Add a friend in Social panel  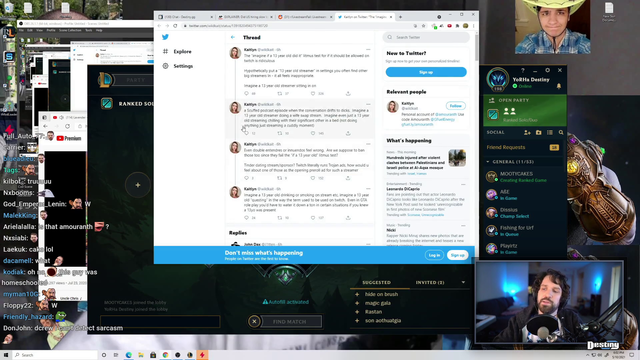527,132
